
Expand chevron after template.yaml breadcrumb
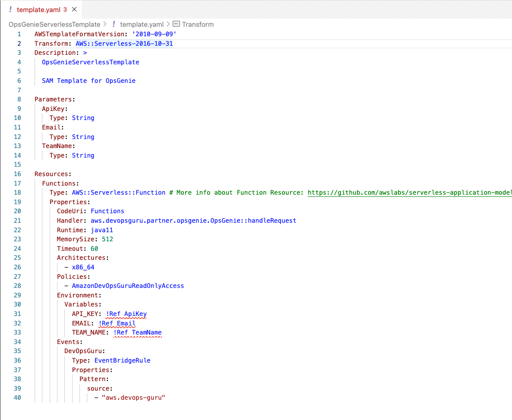coord(168,24)
